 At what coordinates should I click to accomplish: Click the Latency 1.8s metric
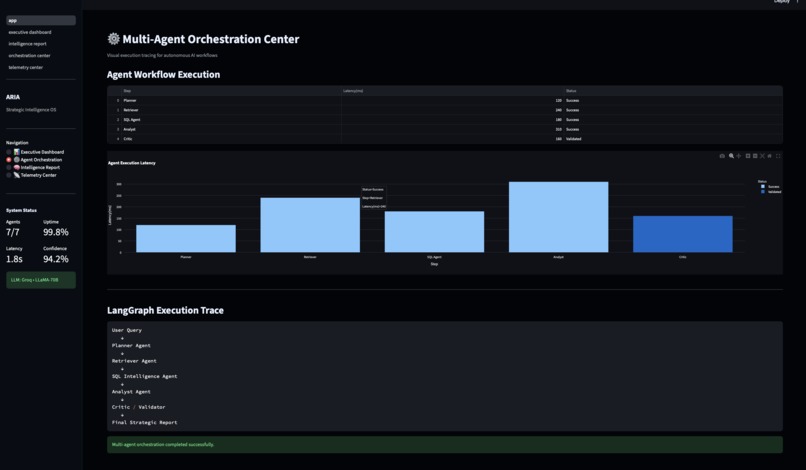tap(14, 255)
